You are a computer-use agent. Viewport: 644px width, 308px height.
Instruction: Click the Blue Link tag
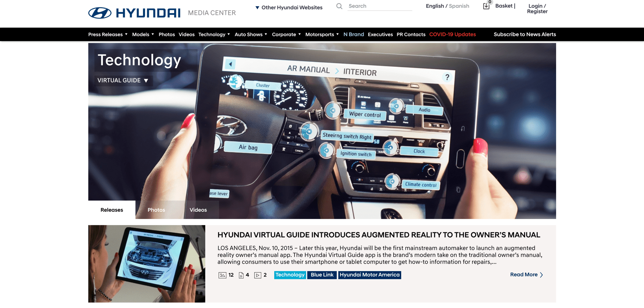click(322, 275)
